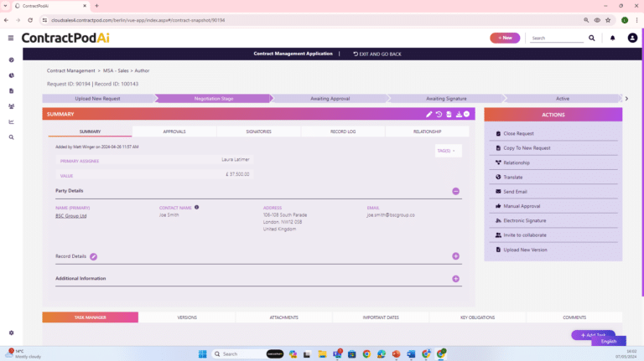Open the notifications bell

coord(612,38)
